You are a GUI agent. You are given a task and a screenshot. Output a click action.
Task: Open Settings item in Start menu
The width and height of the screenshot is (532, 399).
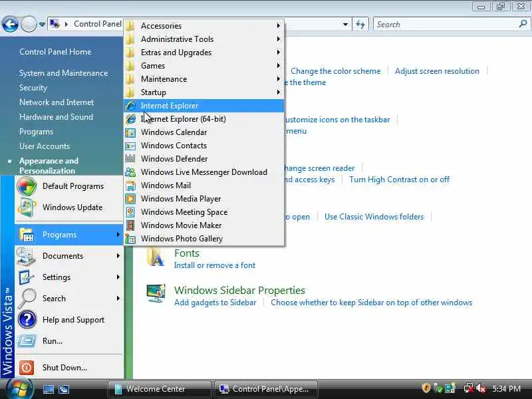point(69,277)
